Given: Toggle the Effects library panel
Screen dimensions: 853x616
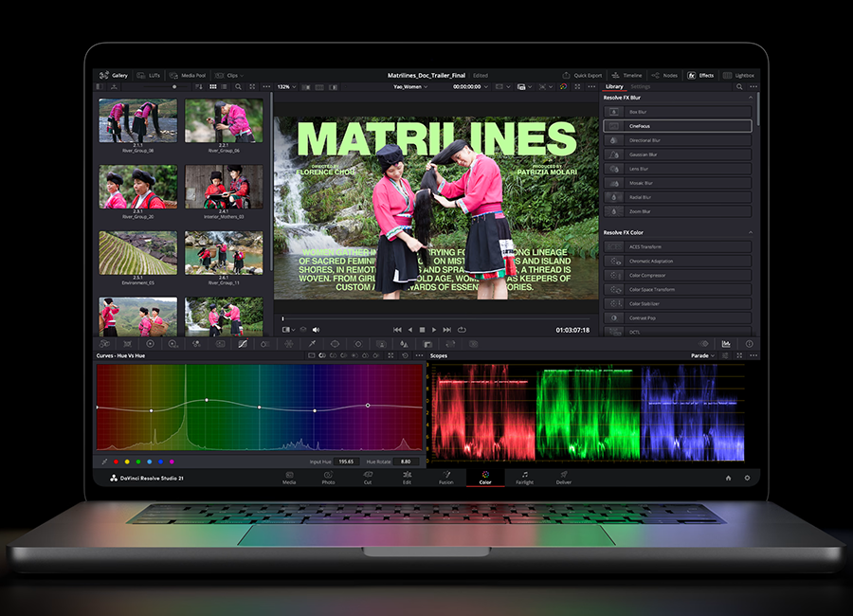Looking at the screenshot, I should (x=700, y=75).
